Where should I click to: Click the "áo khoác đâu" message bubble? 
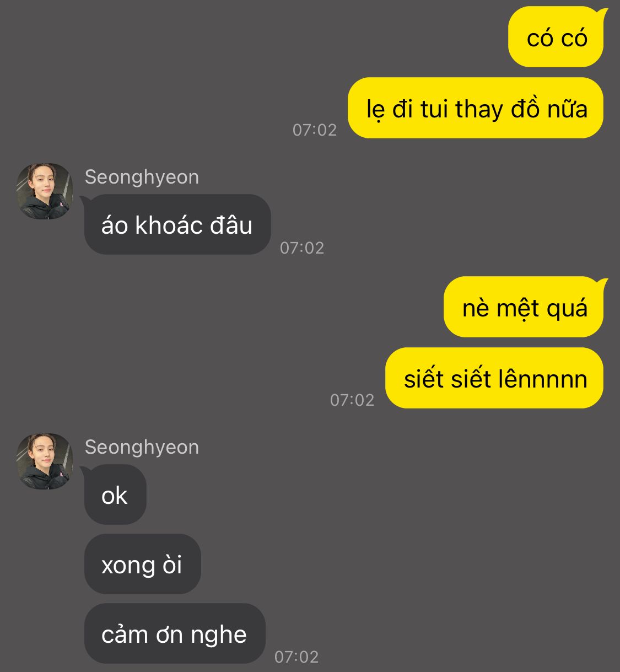[177, 225]
